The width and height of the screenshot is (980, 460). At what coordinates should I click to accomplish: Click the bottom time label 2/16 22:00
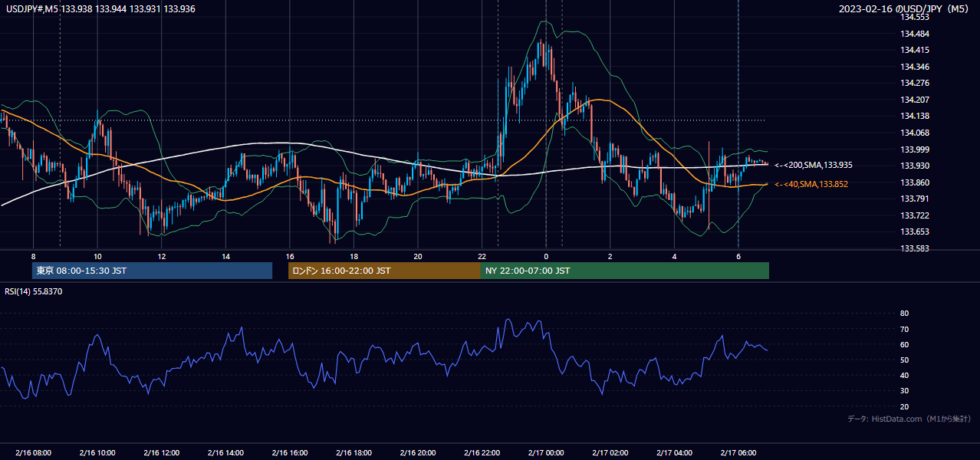click(x=482, y=452)
